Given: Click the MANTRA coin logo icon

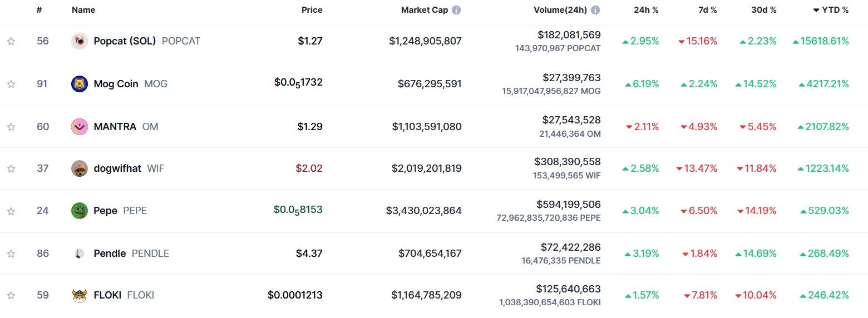Looking at the screenshot, I should pos(80,127).
